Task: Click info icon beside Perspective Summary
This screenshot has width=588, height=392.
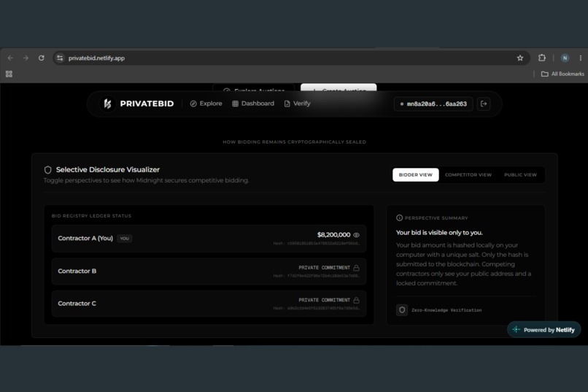Action: [x=399, y=218]
